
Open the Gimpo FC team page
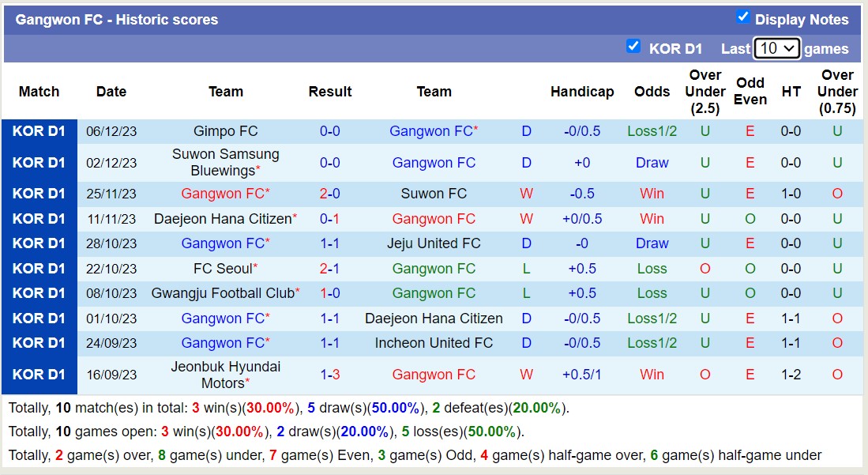pyautogui.click(x=226, y=131)
